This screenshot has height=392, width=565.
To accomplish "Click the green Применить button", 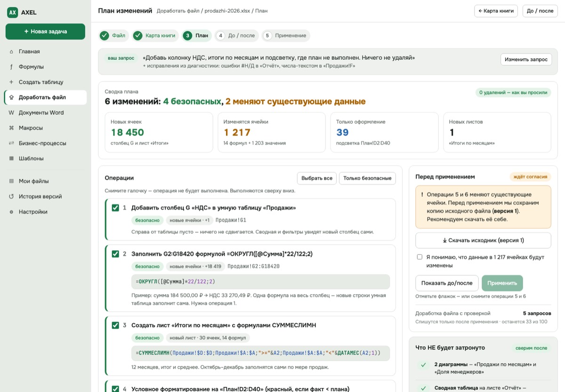I will click(502, 283).
